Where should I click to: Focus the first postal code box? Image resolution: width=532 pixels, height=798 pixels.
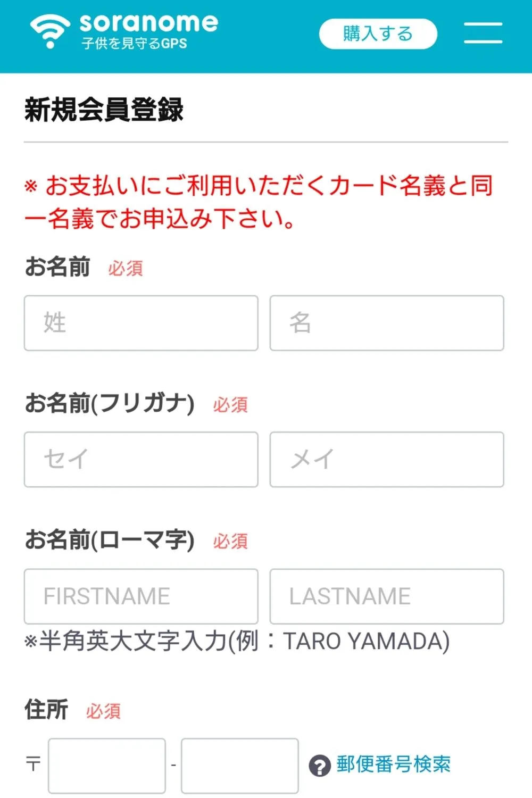(107, 766)
